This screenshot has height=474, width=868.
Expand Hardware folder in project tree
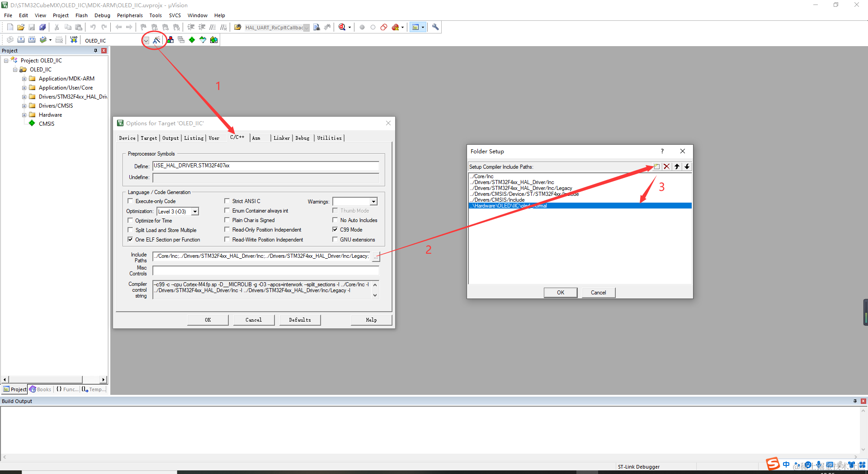pyautogui.click(x=24, y=115)
